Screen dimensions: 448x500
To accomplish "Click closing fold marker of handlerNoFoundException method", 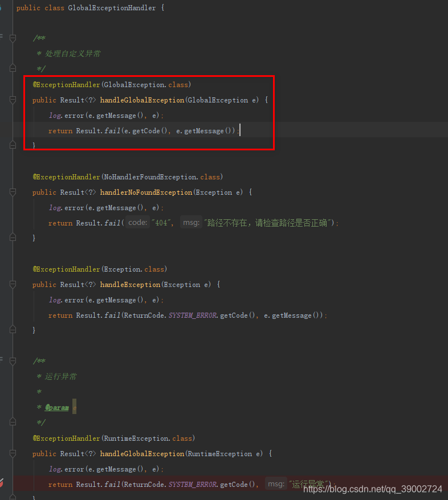I will [13, 237].
